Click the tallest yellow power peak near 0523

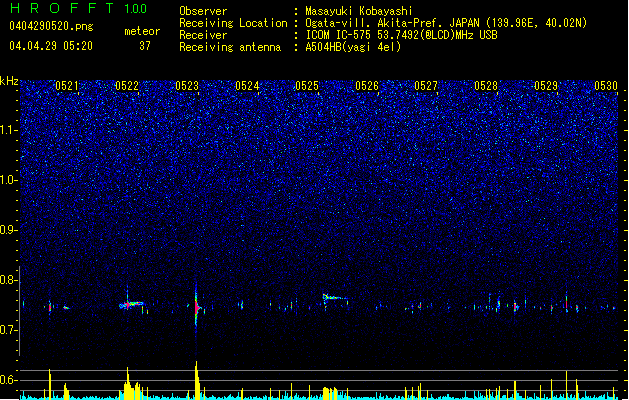197,380
